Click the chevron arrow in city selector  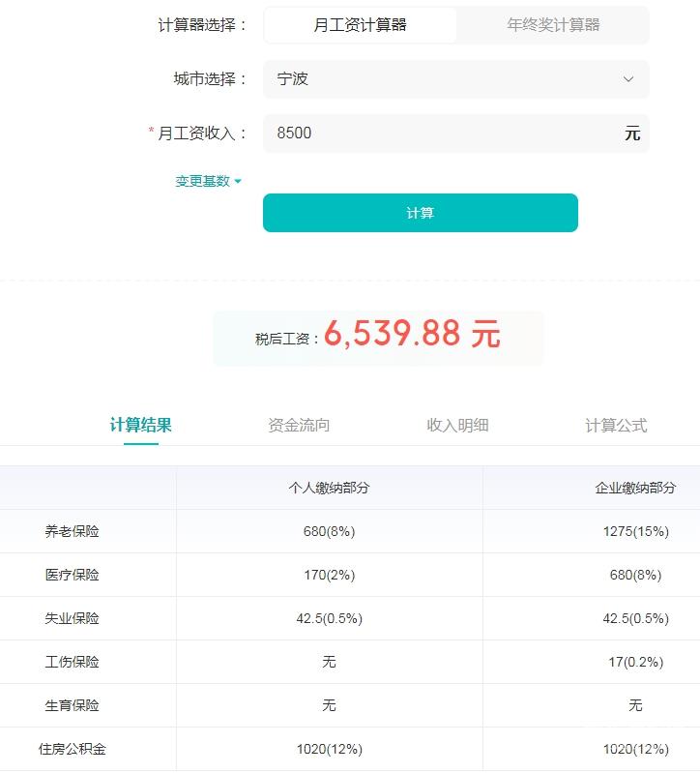tap(628, 79)
